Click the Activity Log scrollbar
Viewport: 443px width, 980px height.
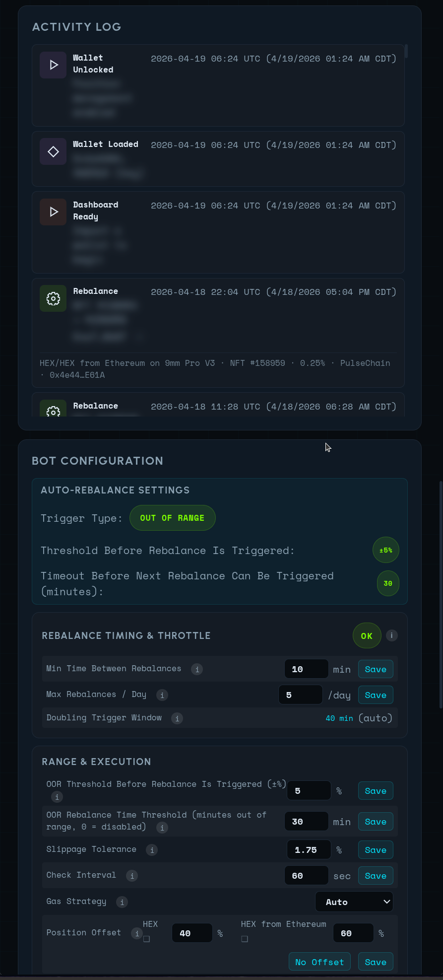(406, 52)
